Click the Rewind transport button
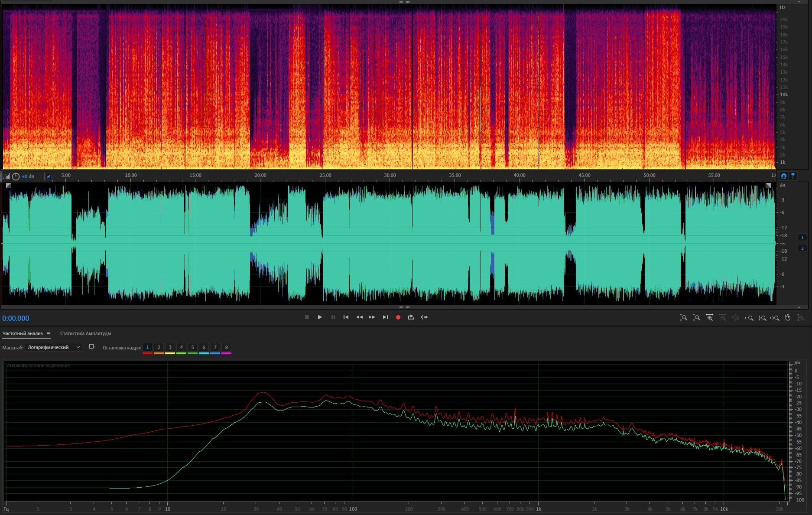 (359, 317)
